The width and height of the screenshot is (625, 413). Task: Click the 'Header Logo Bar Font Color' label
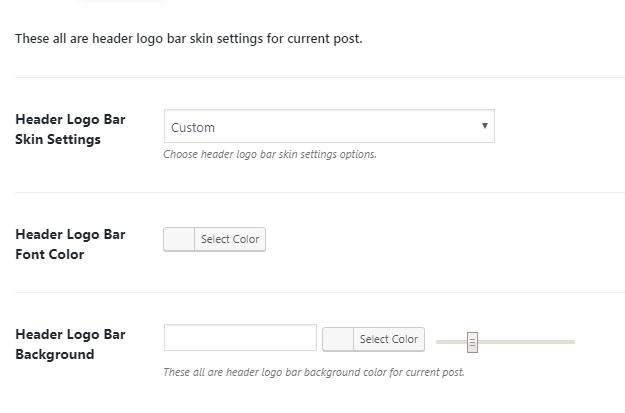[x=70, y=244]
